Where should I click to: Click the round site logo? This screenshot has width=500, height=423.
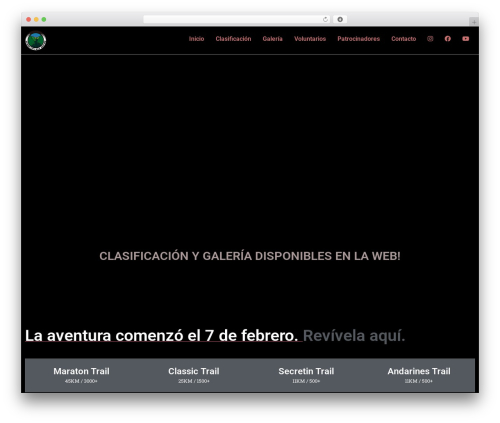[36, 41]
